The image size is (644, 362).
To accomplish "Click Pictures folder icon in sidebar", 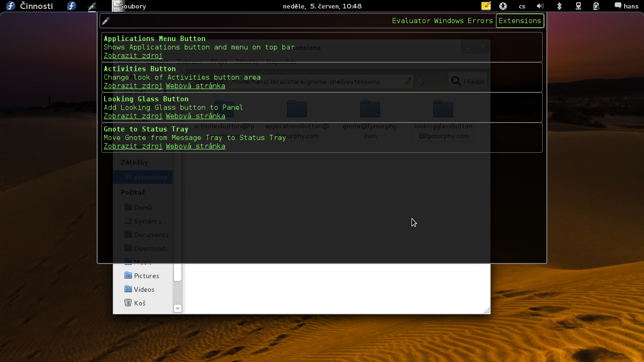I will (128, 275).
